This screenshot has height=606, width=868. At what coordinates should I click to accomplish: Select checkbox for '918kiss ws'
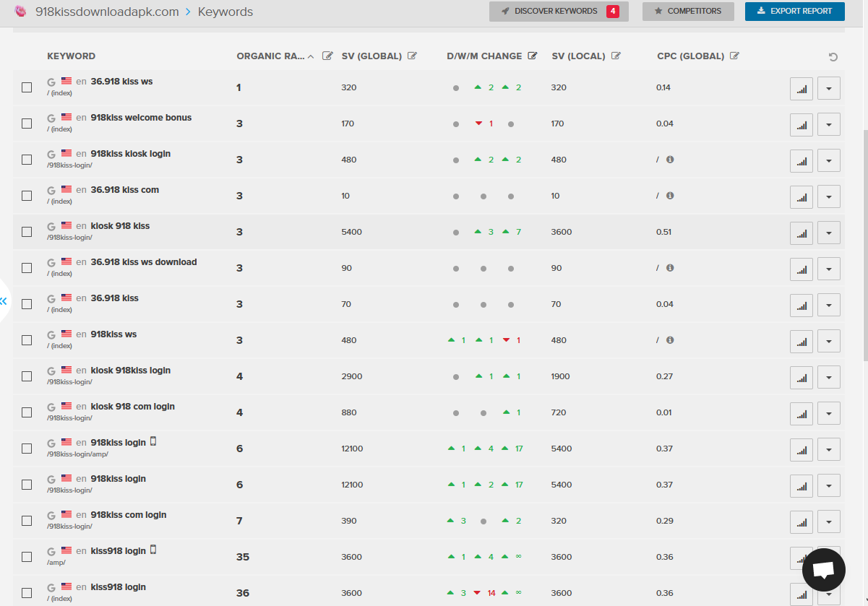pos(27,340)
